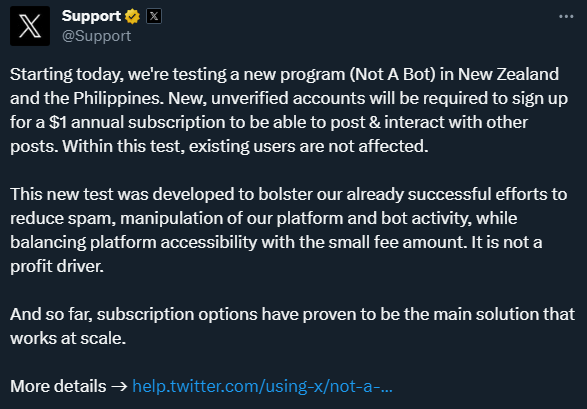The width and height of the screenshot is (587, 409).
Task: Click the words reduce spam
Action: [x=63, y=219]
